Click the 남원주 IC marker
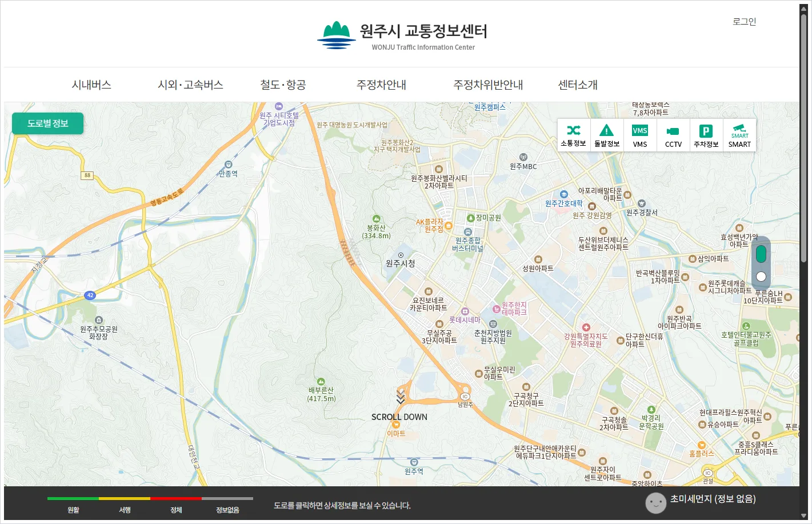812x524 pixels. tap(465, 397)
